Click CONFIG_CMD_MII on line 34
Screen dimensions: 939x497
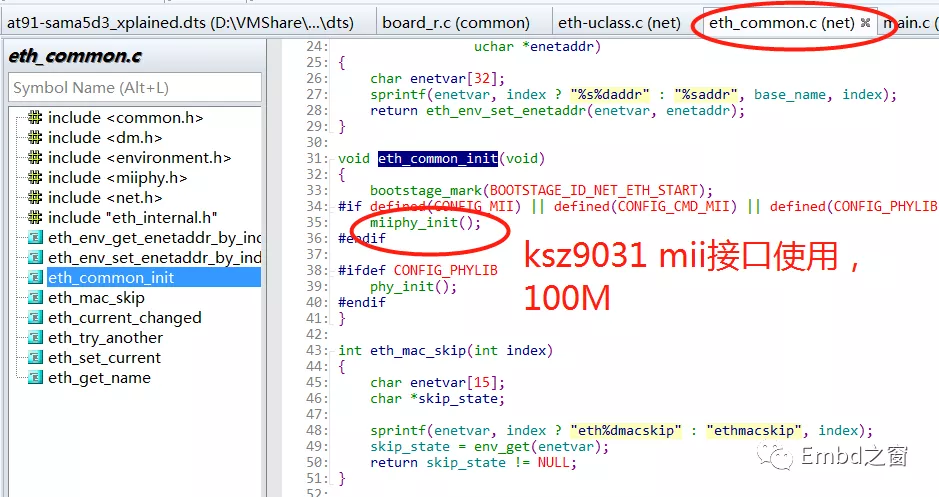point(673,206)
